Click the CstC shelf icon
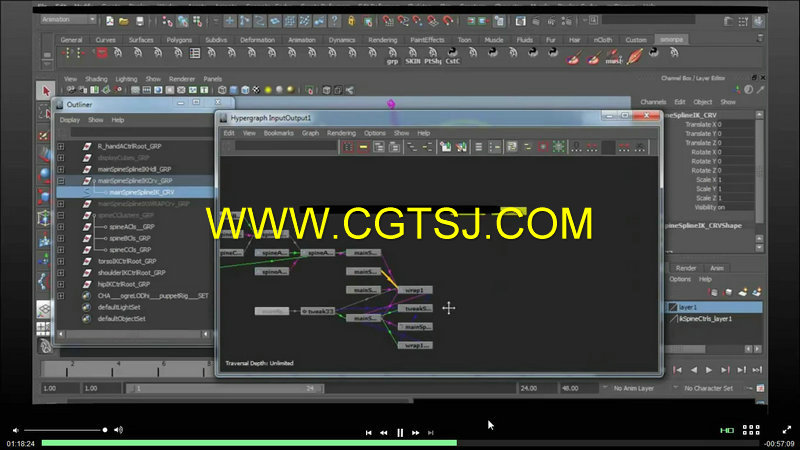Image resolution: width=800 pixels, height=450 pixels. coord(453,56)
